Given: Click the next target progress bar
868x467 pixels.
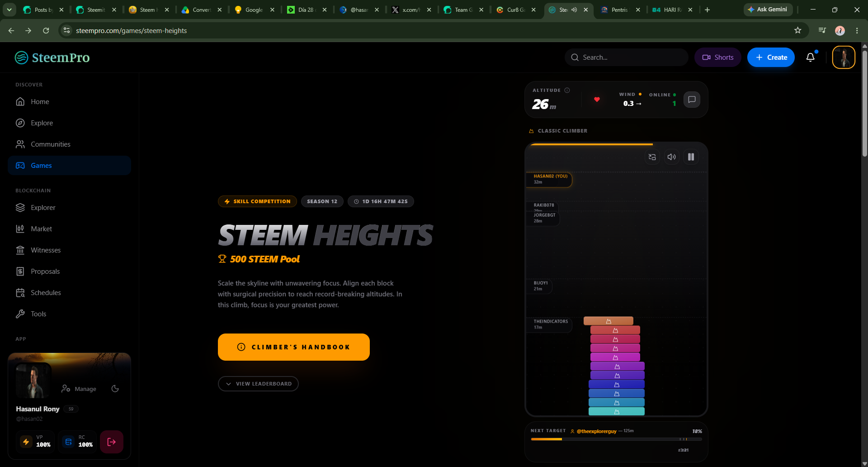Looking at the screenshot, I should pos(616,439).
